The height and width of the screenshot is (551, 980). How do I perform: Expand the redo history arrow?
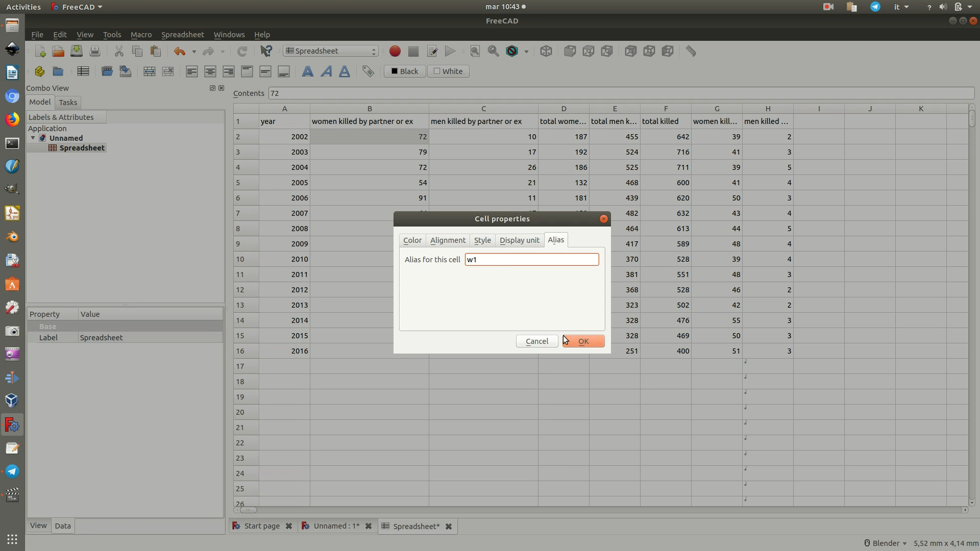click(x=223, y=52)
